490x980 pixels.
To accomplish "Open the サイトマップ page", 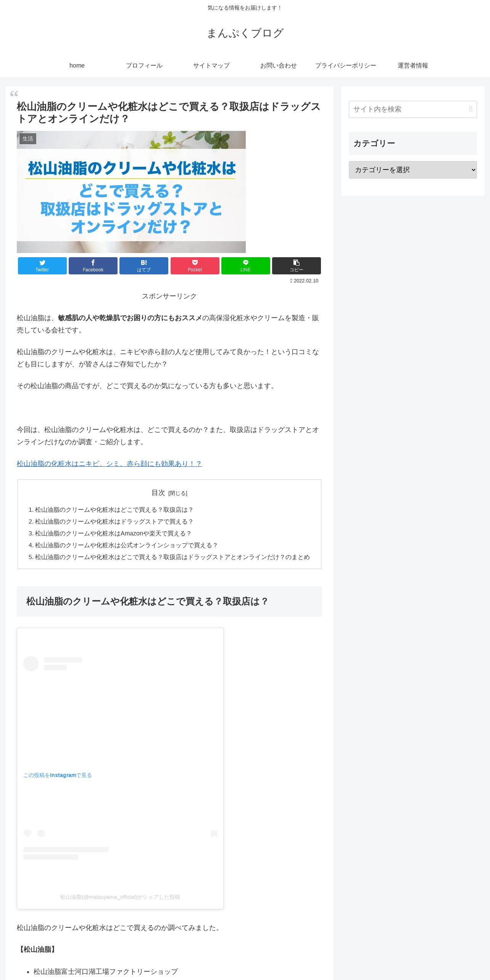I will [x=211, y=66].
